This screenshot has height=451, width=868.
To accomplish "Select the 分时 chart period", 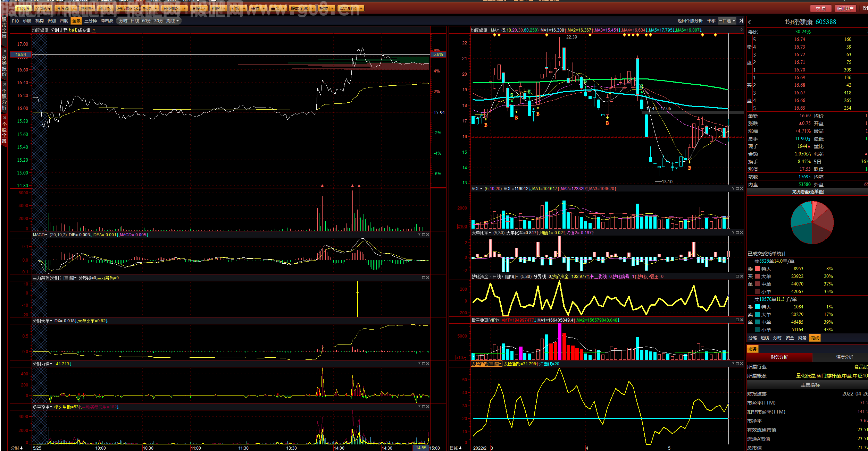I will pos(123,21).
